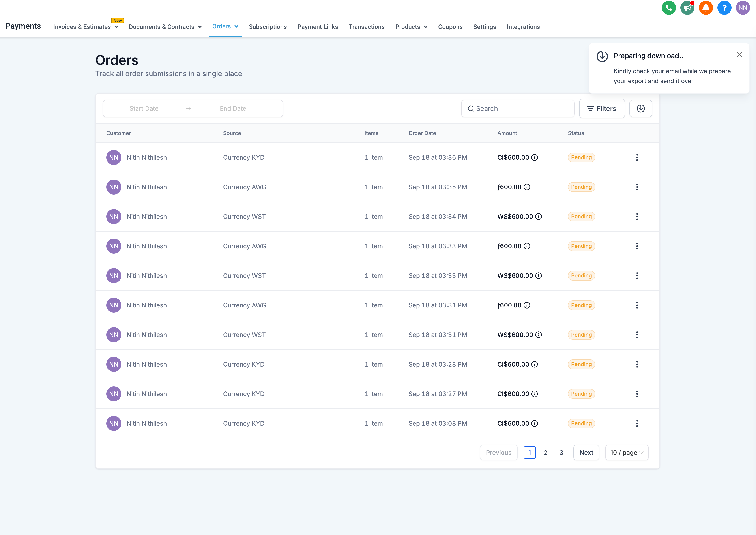Viewport: 756px width, 535px height.
Task: Click the green phone call icon
Action: tap(668, 8)
